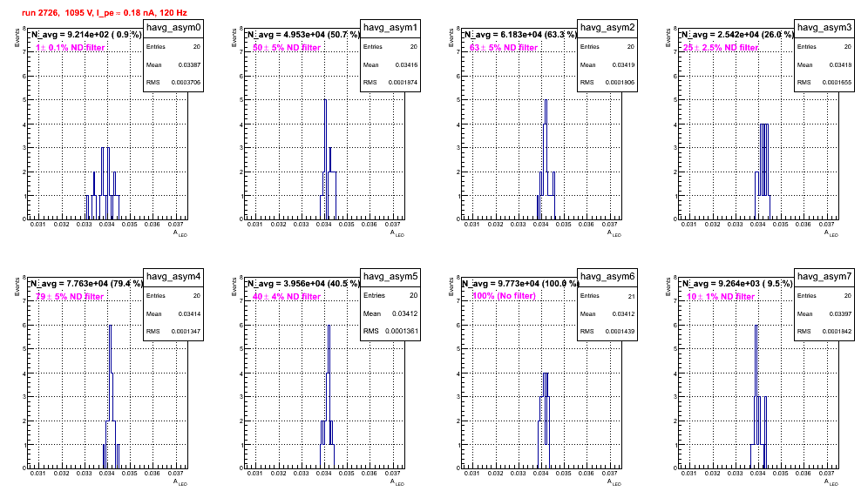Click the RMS value 0.0001806

tap(620, 83)
